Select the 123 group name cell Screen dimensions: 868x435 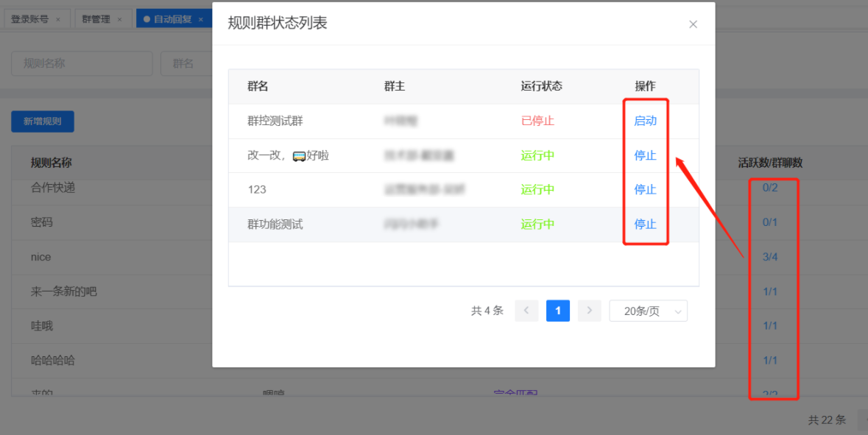point(257,189)
